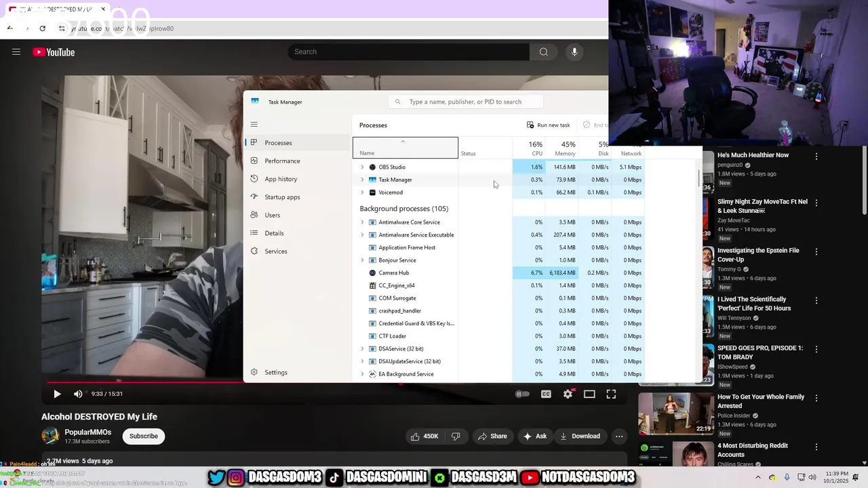Play the YouTube video
The width and height of the screenshot is (868, 488).
tap(57, 394)
